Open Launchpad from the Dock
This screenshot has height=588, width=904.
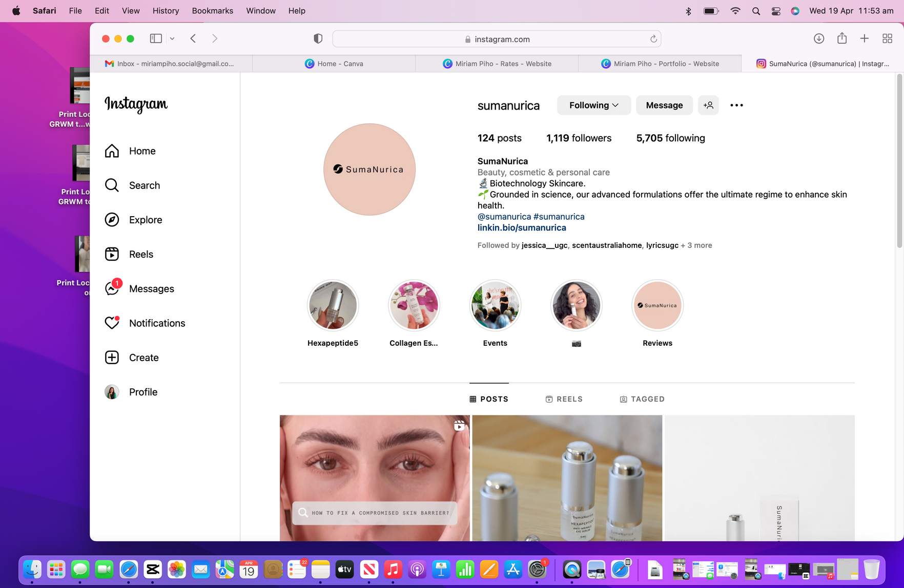(x=56, y=569)
